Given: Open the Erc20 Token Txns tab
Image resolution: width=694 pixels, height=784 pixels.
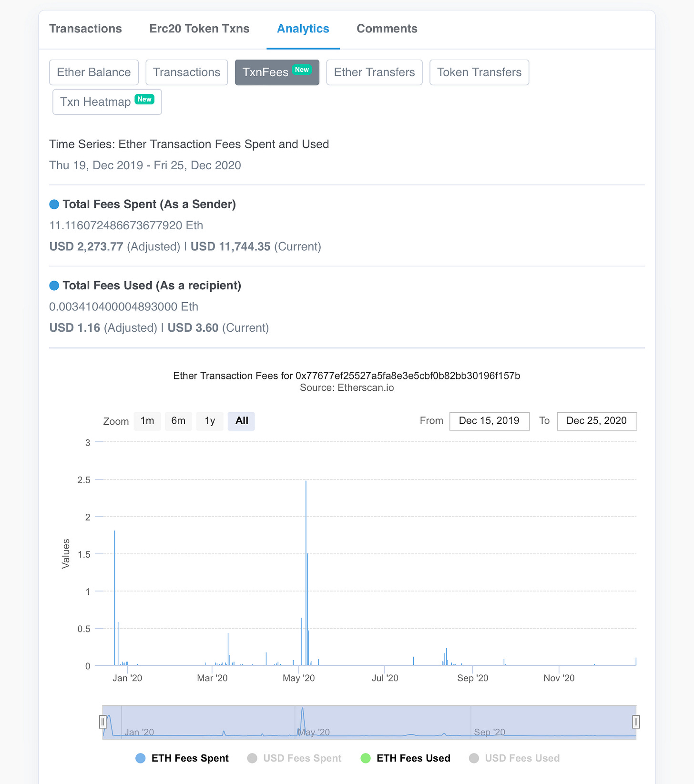Looking at the screenshot, I should point(199,29).
